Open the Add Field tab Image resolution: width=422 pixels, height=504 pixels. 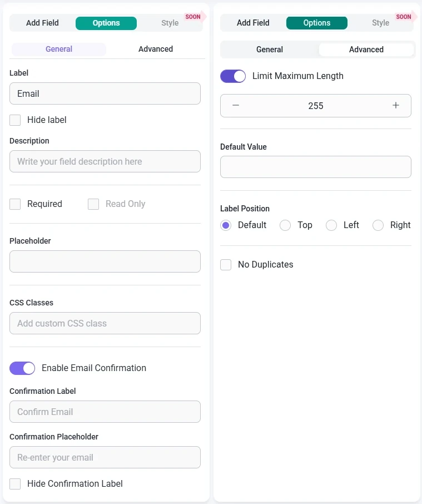coord(42,23)
